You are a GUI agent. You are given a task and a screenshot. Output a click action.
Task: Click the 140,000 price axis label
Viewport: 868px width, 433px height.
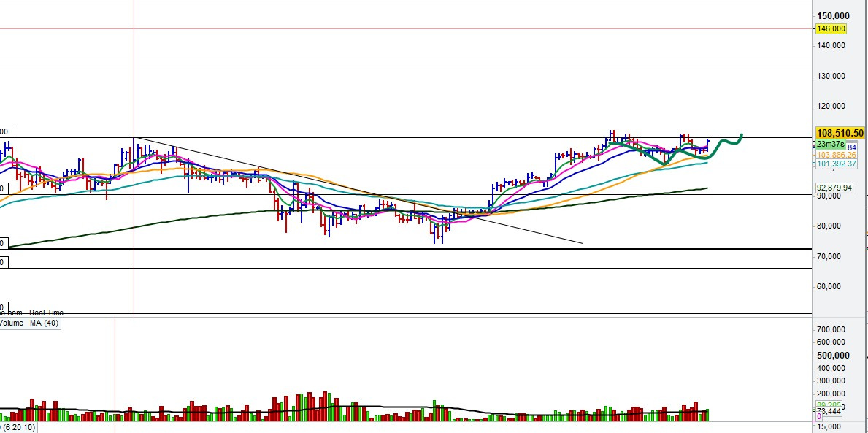[832, 46]
